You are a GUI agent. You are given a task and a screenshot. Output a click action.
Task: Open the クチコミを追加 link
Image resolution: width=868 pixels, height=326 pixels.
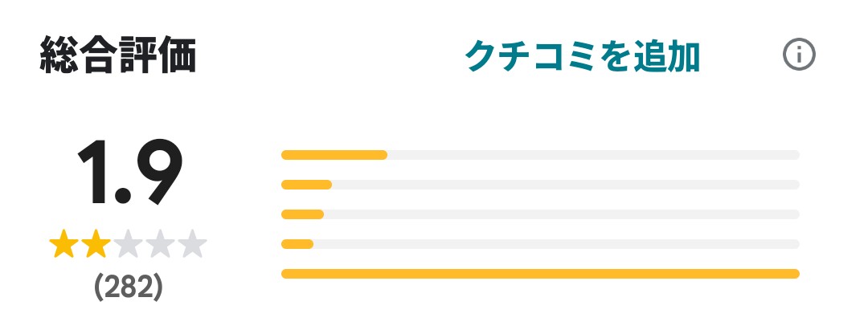[583, 56]
